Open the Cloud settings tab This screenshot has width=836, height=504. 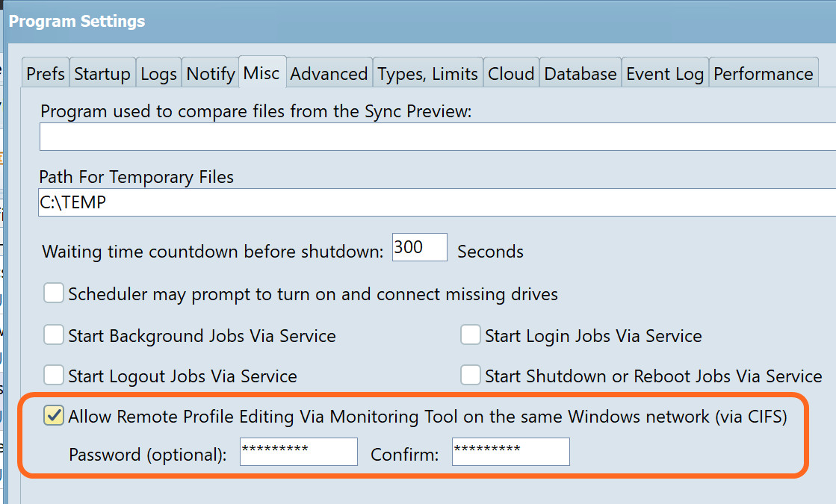point(511,73)
